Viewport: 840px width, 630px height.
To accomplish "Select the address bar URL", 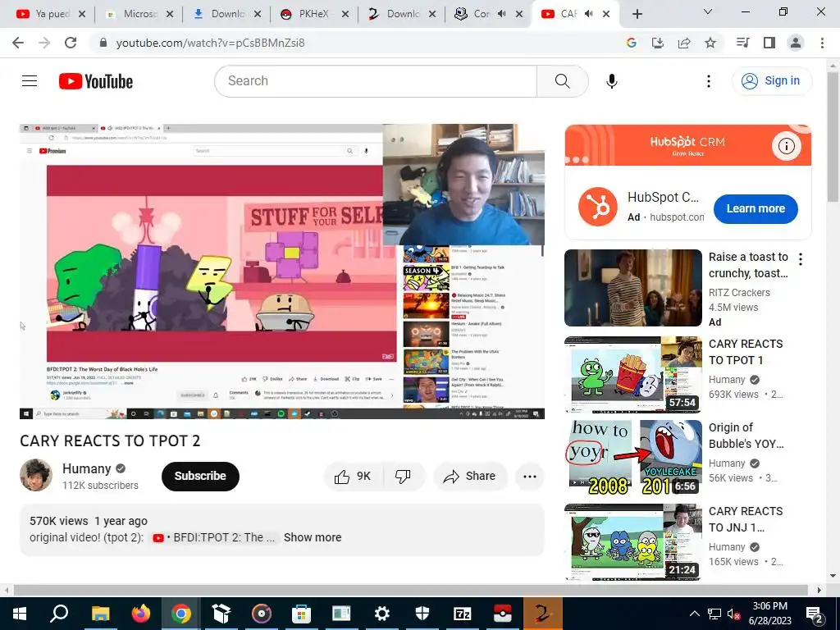I will 211,43.
